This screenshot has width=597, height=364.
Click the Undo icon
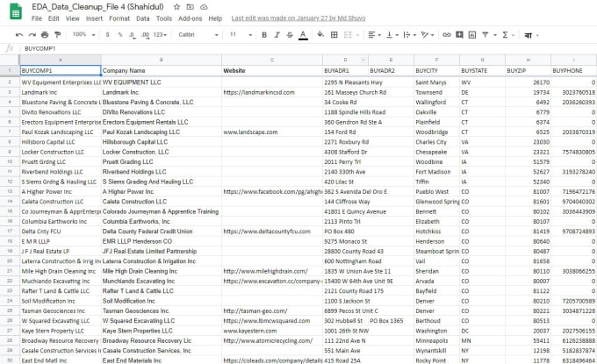tap(19, 34)
